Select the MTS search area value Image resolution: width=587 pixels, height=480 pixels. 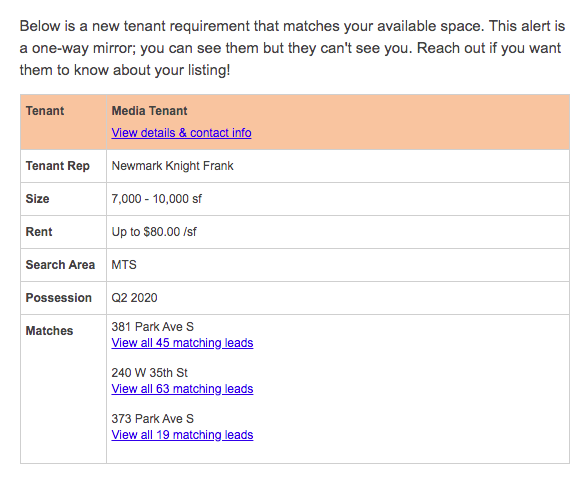click(124, 265)
